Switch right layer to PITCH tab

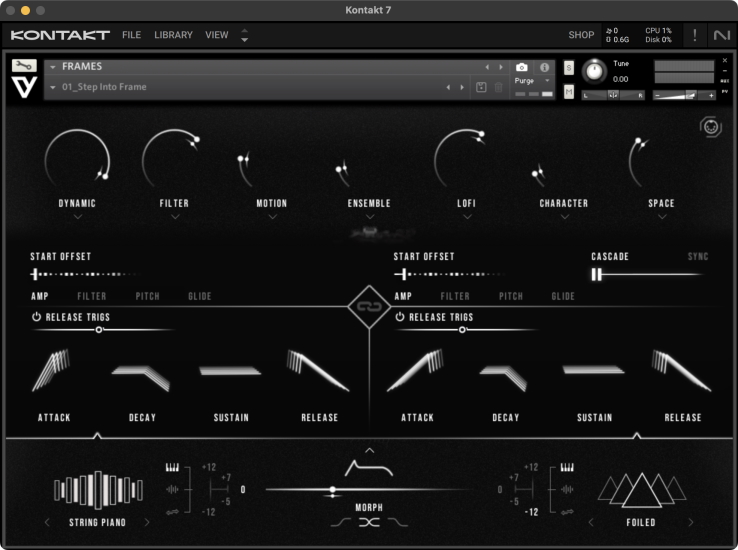(x=511, y=296)
